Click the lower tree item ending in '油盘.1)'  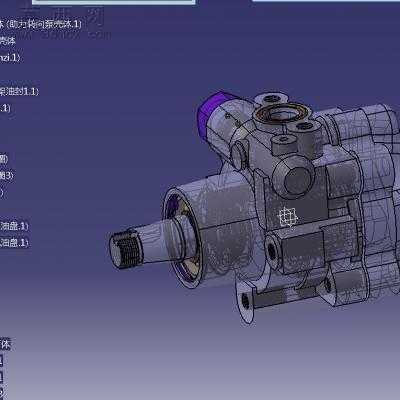tap(14, 242)
